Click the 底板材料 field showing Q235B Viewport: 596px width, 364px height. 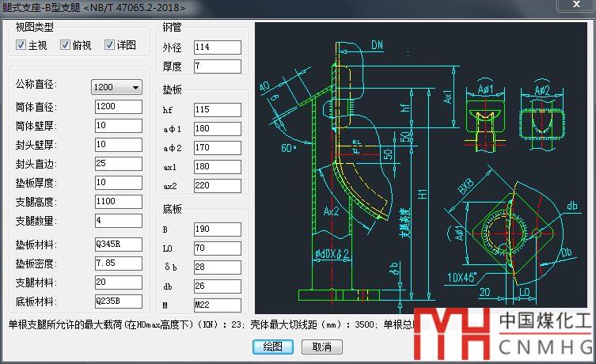click(x=119, y=301)
